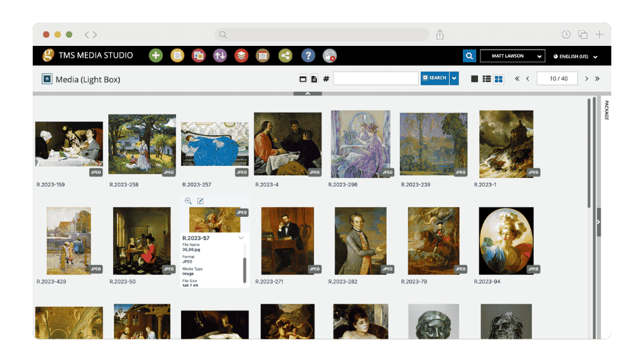Open the red stacked layers icon
This screenshot has width=644, height=362.
[x=241, y=55]
